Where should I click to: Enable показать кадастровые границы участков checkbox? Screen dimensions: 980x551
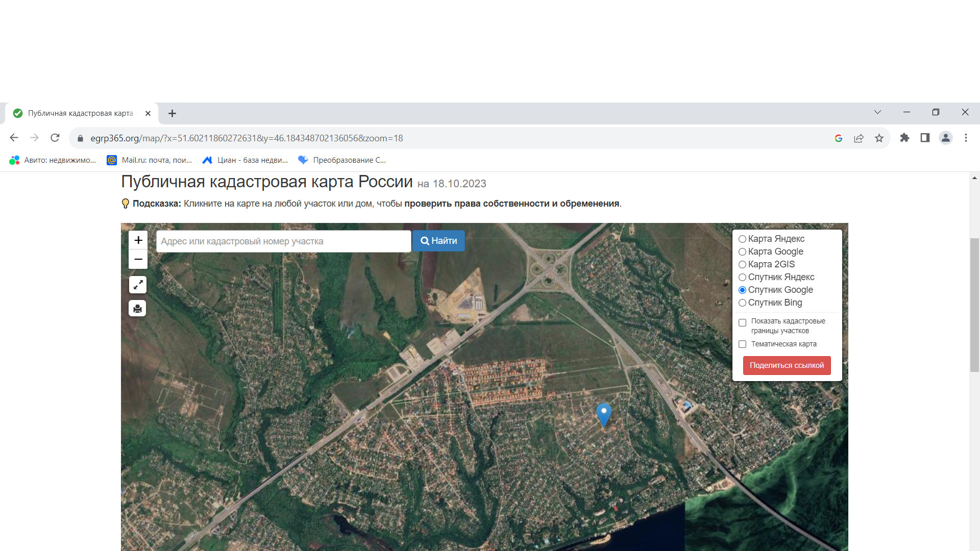coord(742,322)
